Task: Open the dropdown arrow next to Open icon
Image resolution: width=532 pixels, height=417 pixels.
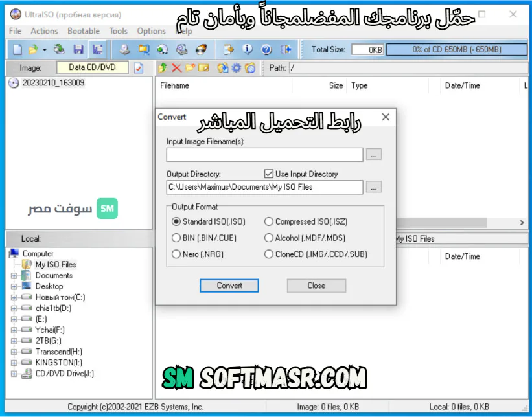Action: click(45, 50)
